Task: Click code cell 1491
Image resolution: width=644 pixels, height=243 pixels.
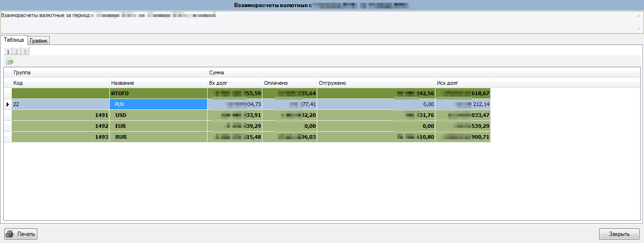Action: [61, 115]
